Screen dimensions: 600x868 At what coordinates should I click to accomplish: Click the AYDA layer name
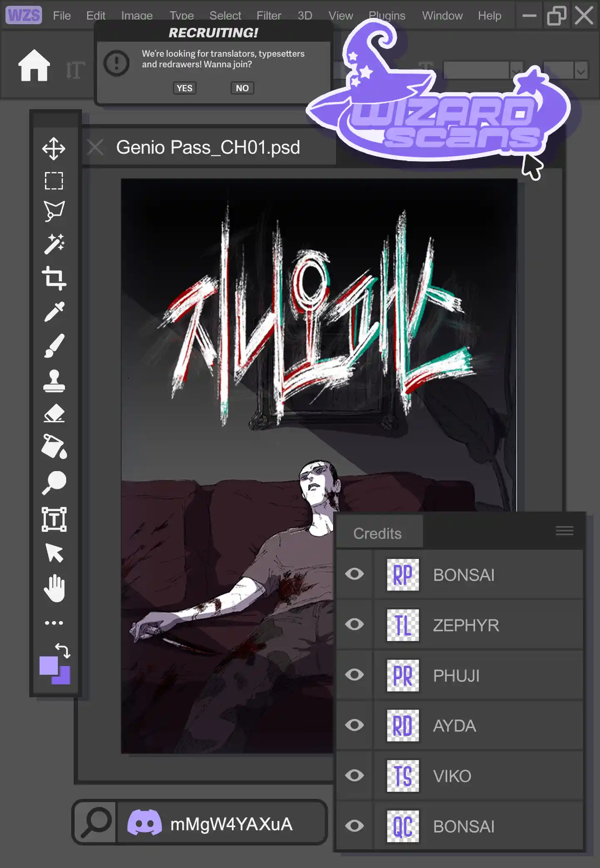click(454, 726)
